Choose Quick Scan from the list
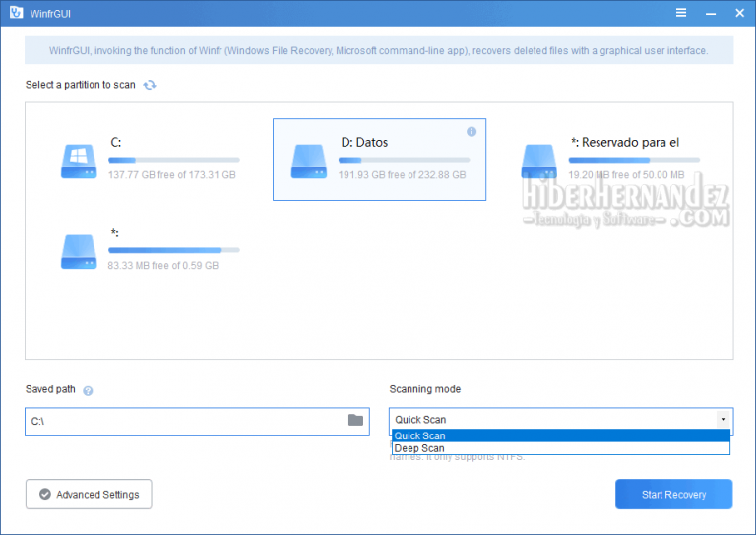 coord(419,435)
